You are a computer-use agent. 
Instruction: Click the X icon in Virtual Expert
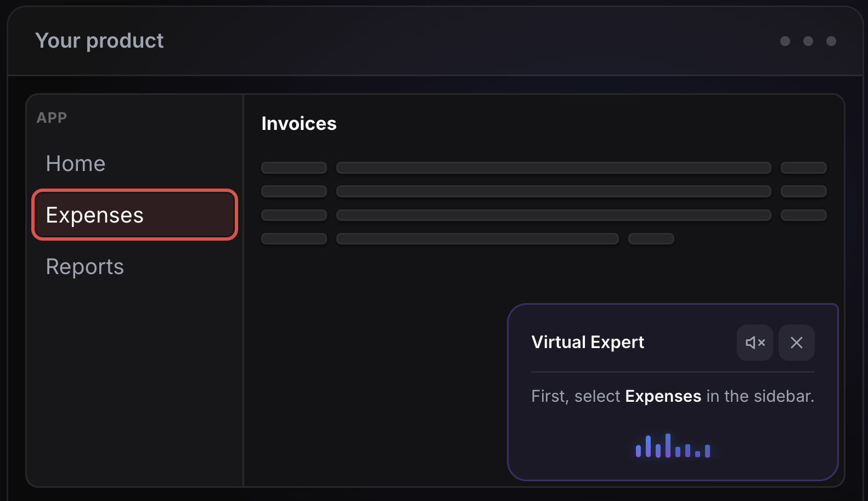point(796,343)
